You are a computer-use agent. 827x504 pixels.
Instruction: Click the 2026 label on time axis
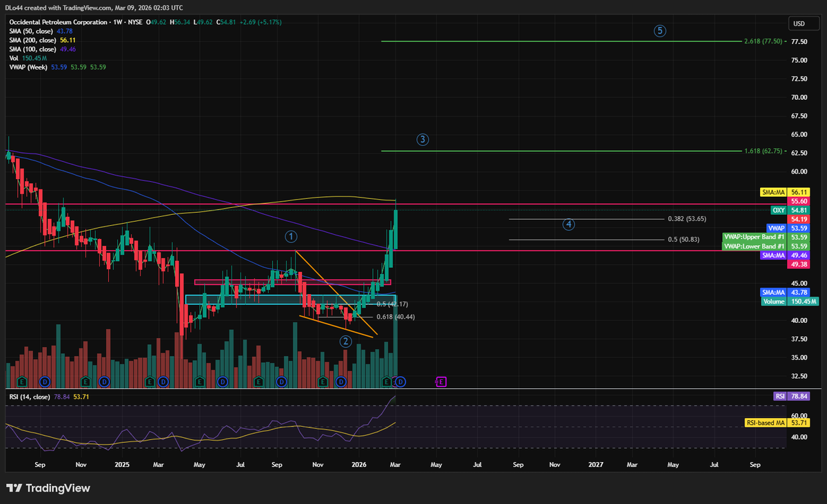tap(360, 465)
